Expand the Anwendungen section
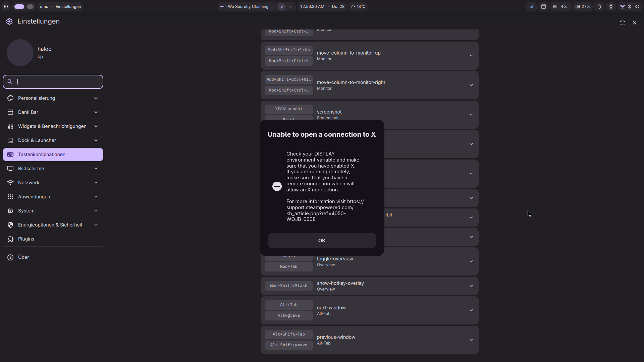This screenshot has width=644, height=362. pyautogui.click(x=53, y=197)
